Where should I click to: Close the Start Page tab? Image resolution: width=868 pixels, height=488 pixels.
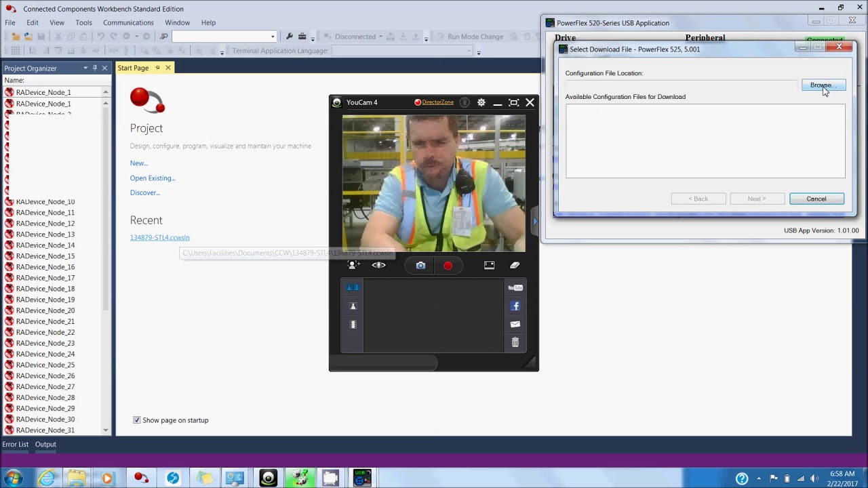[x=168, y=68]
